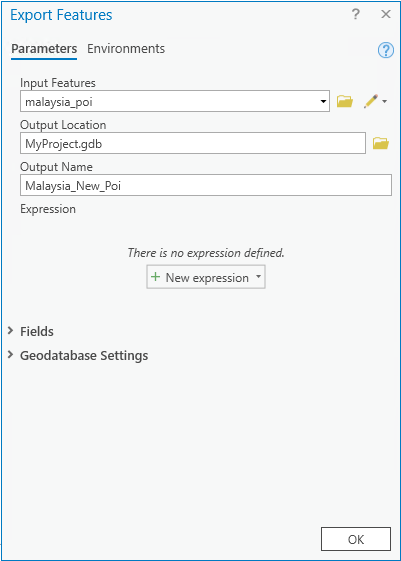
Task: Expand the Geodatabase Settings chevron
Action: coord(10,355)
